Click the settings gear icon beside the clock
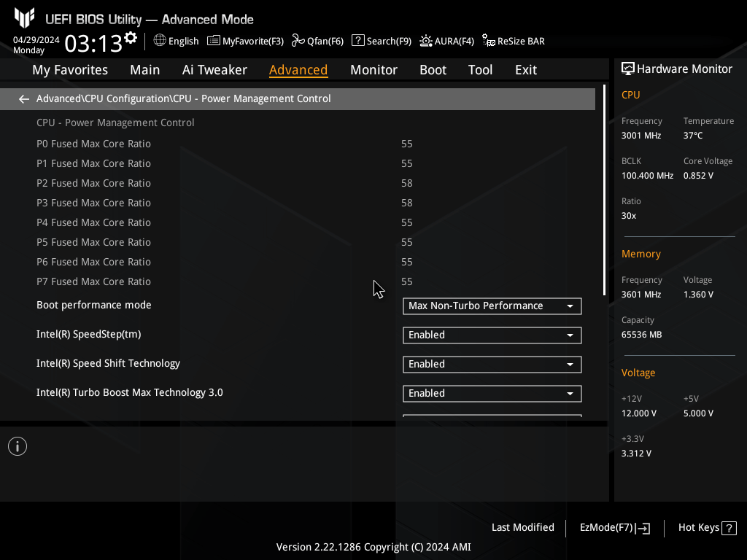 pyautogui.click(x=131, y=37)
